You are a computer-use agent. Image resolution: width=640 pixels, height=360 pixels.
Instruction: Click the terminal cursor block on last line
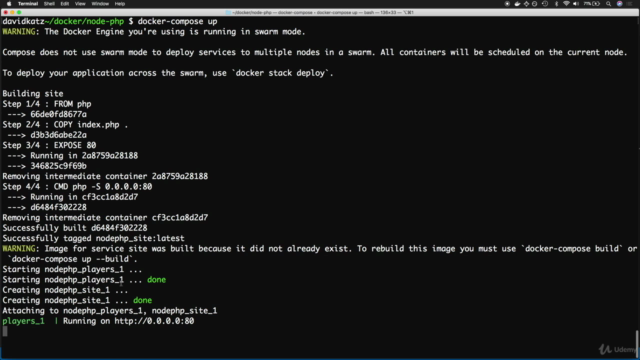(x=5, y=331)
